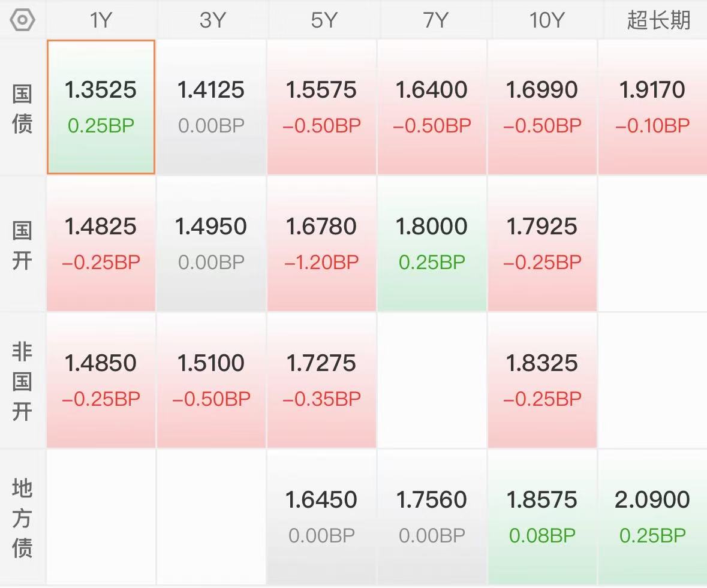
Task: Open the 1.6780 国开 5Y cell
Action: 321,244
